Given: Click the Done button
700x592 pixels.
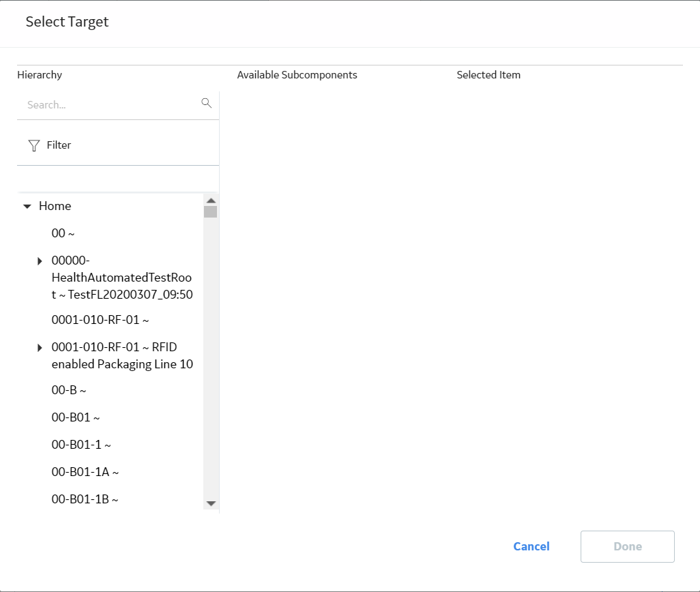Looking at the screenshot, I should click(x=627, y=546).
